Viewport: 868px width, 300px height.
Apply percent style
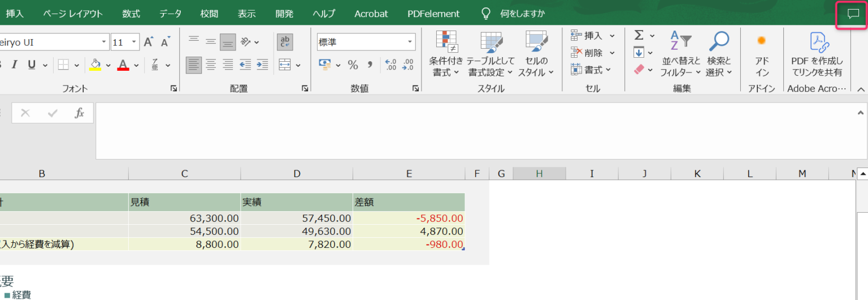click(x=353, y=65)
